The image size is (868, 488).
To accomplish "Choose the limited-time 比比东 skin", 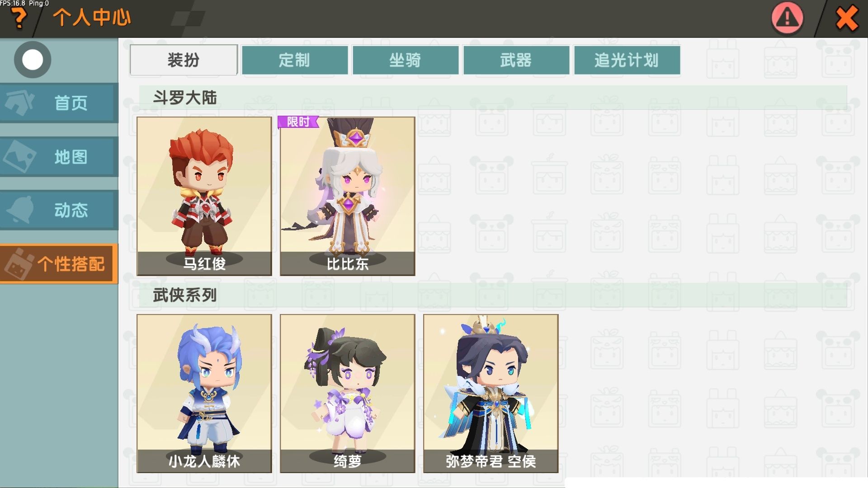I will pos(347,196).
